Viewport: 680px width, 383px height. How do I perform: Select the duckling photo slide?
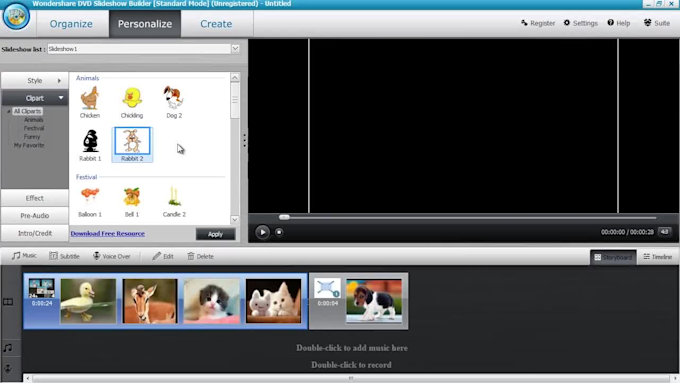point(88,301)
